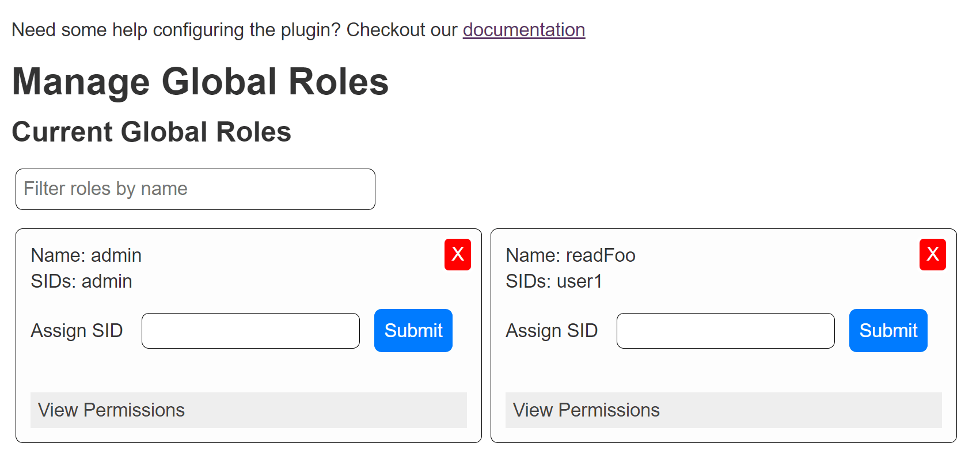Click the Current Global Roles heading
Image resolution: width=980 pixels, height=466 pixels.
point(152,132)
